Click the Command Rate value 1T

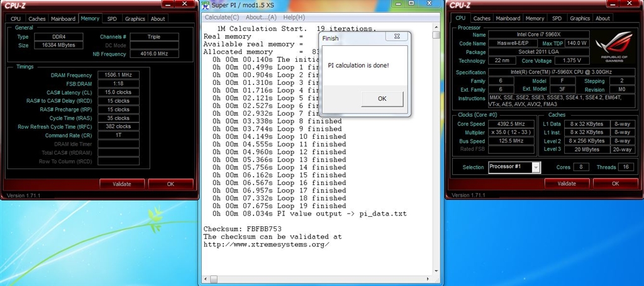pos(118,135)
